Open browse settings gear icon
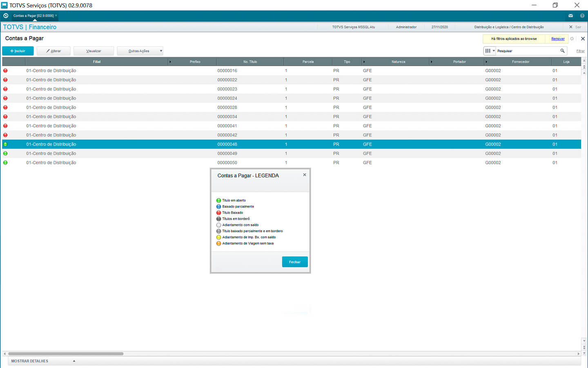The height and width of the screenshot is (368, 588). click(572, 39)
